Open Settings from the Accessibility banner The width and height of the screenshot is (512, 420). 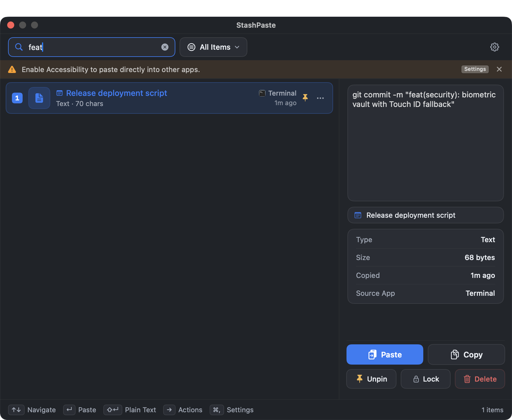pos(475,69)
